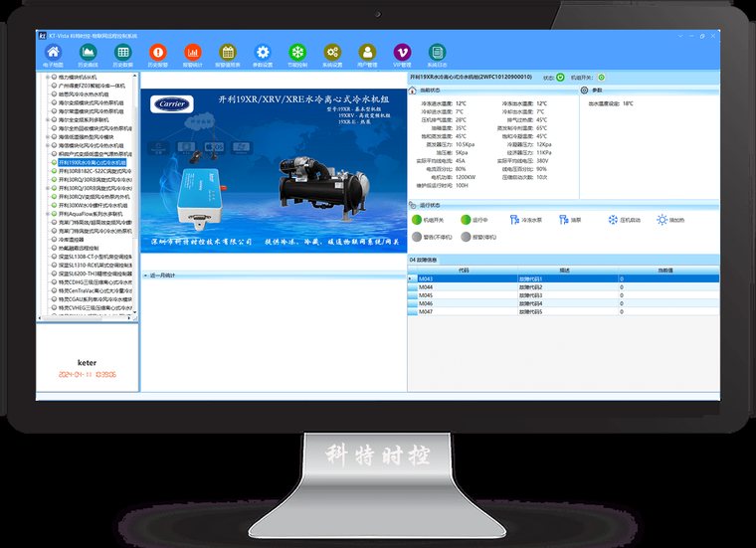
Task: Click the 18℃ outlet temperature setpoint value
Action: point(628,103)
